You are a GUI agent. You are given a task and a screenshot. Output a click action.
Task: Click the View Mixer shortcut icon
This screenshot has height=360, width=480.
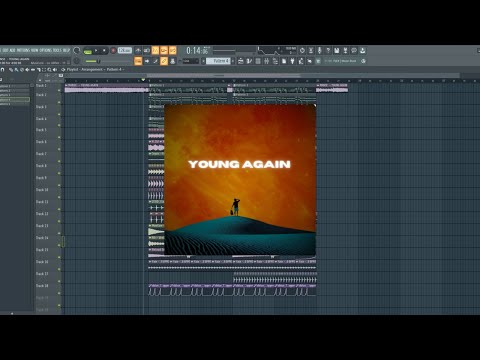[266, 61]
